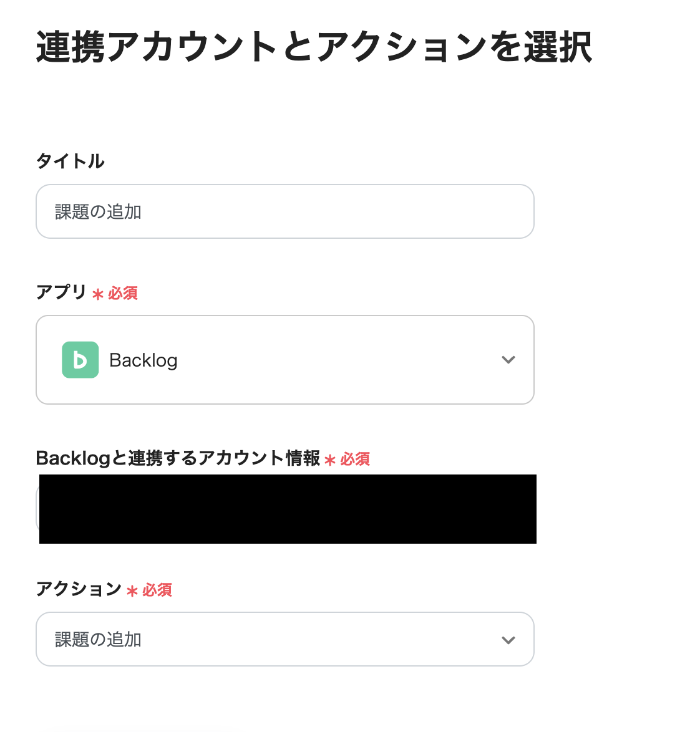The image size is (700, 732).
Task: Click inside the 課題の追加 title textbox
Action: 285,211
